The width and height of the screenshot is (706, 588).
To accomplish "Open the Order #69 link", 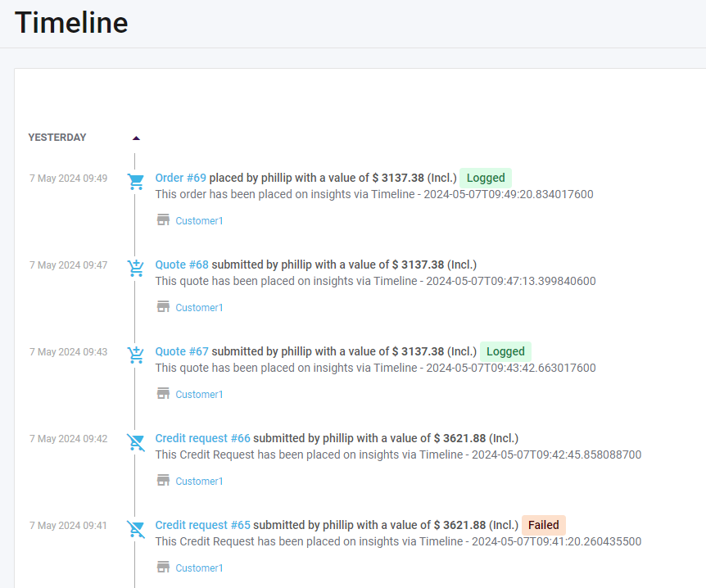I will 180,178.
